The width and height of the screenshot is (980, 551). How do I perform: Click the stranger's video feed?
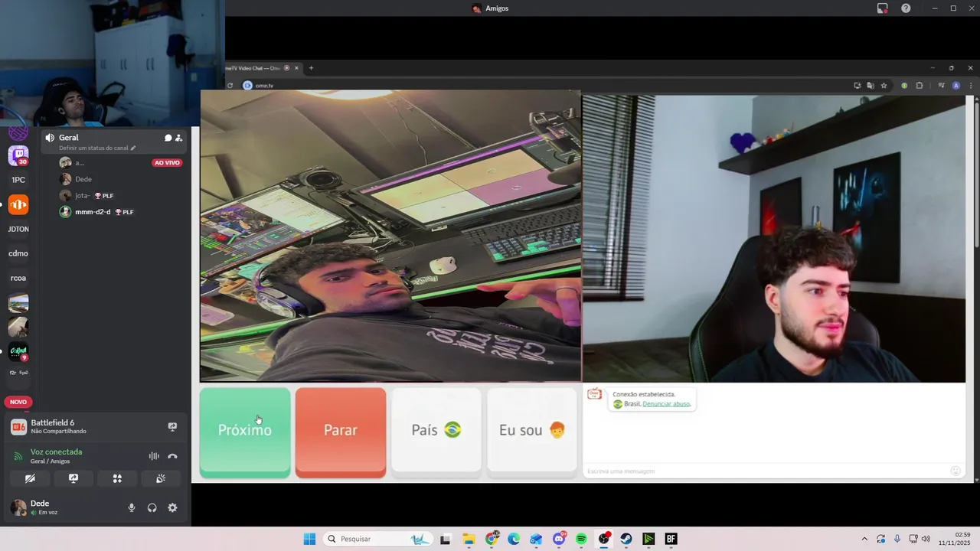(x=390, y=236)
